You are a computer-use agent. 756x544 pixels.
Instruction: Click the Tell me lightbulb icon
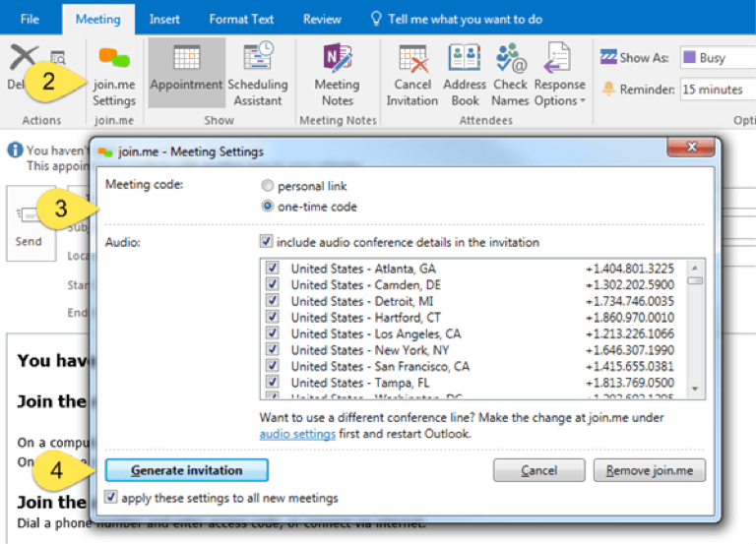point(376,19)
